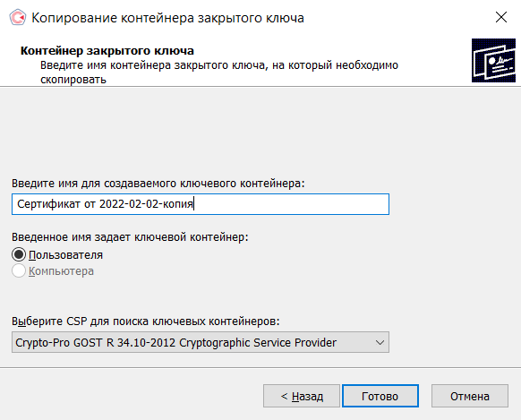The height and width of the screenshot is (420, 521).
Task: Go back with the < Назад button
Action: 302,396
